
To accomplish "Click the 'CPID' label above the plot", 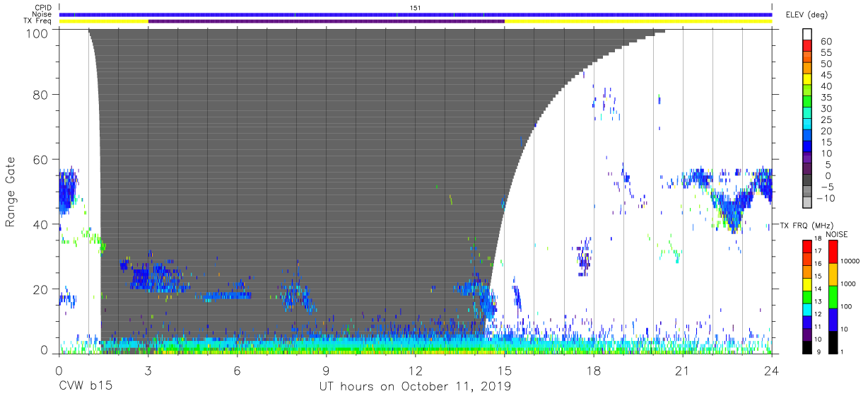I will click(44, 8).
